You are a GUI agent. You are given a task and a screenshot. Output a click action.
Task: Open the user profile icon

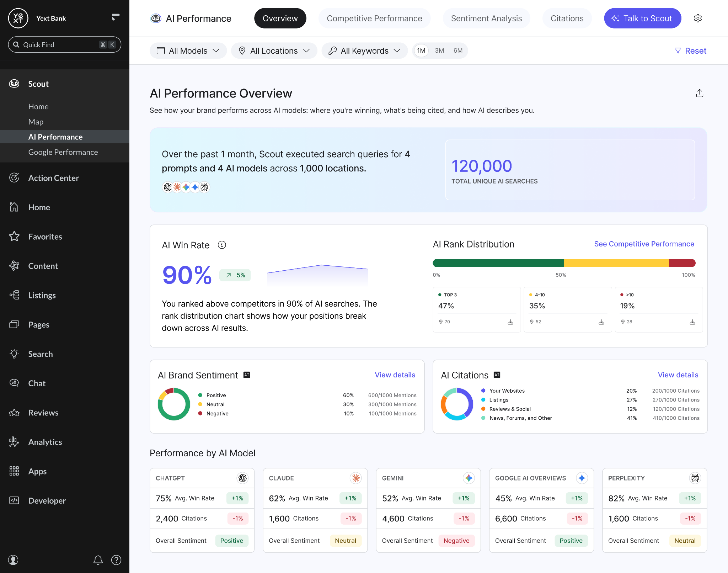point(13,560)
